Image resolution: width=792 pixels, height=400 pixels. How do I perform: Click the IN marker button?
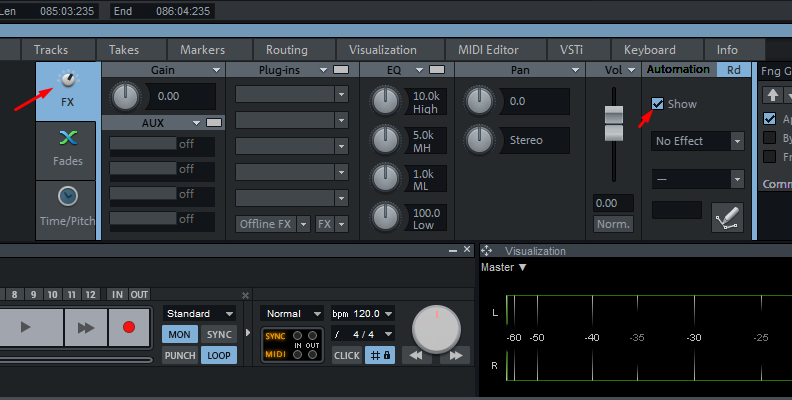tap(117, 294)
